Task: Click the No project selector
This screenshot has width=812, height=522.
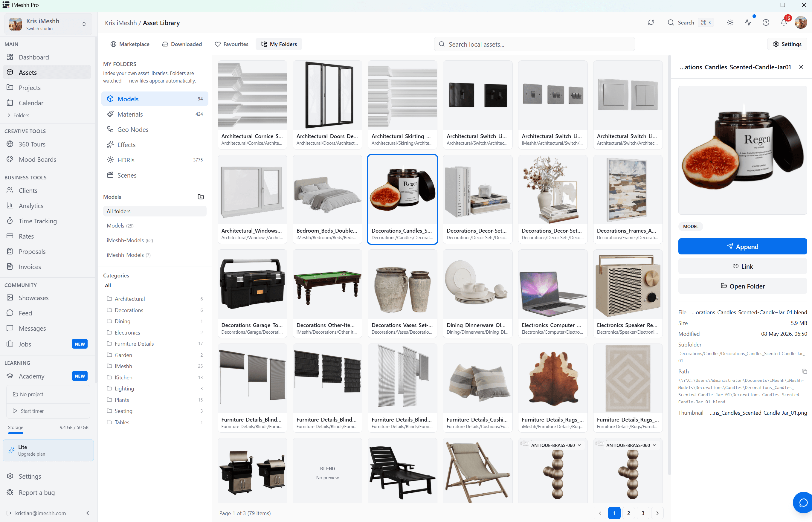Action: click(x=48, y=394)
